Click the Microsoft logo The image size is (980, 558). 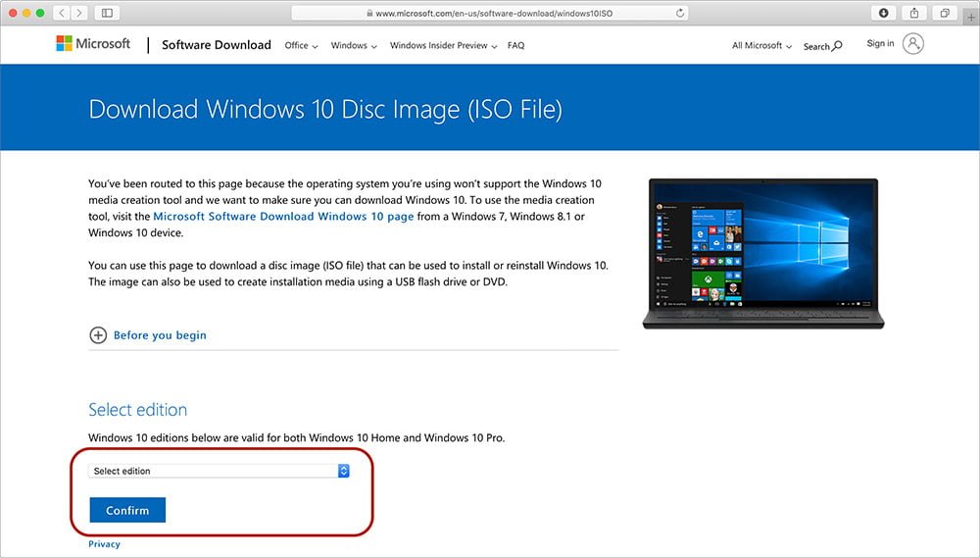coord(93,43)
